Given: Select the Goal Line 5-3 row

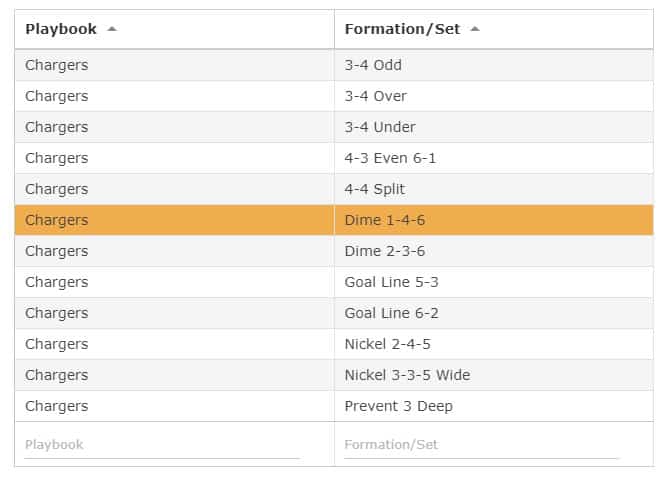Looking at the screenshot, I should [334, 282].
